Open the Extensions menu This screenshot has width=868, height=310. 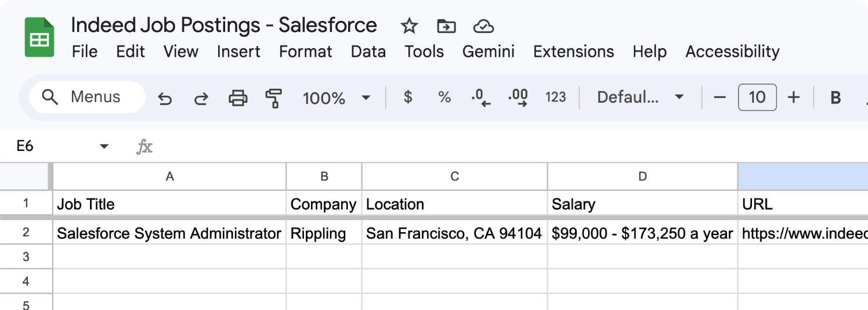coord(573,52)
